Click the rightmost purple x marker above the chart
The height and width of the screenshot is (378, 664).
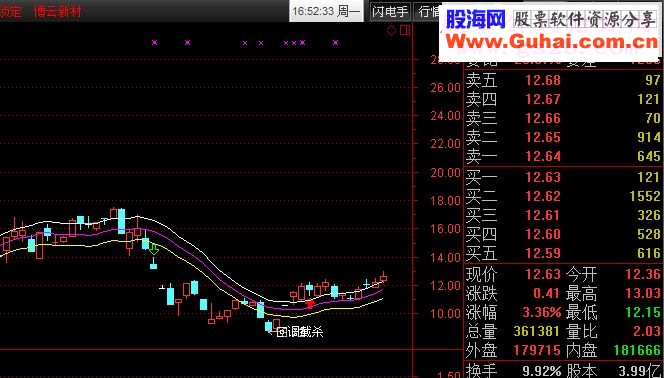pos(335,42)
